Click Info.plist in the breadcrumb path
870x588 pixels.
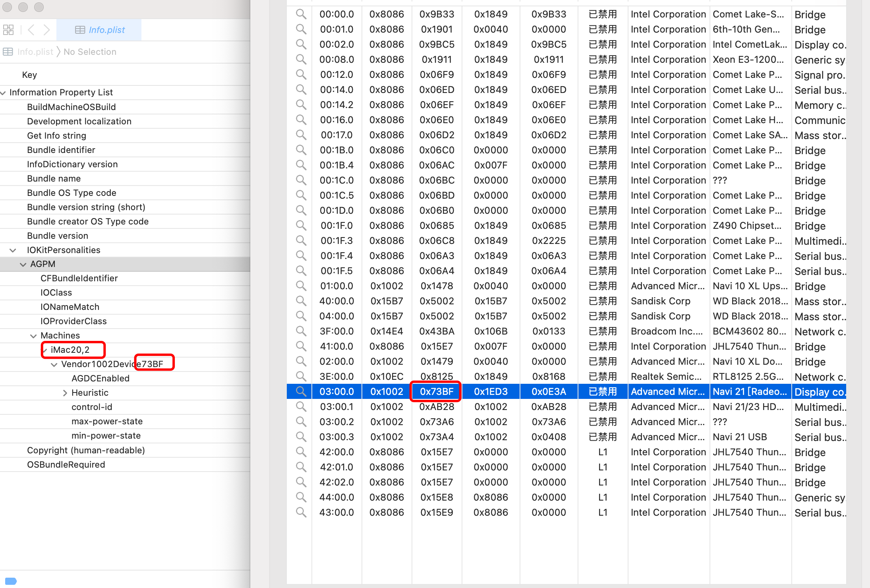(x=35, y=52)
